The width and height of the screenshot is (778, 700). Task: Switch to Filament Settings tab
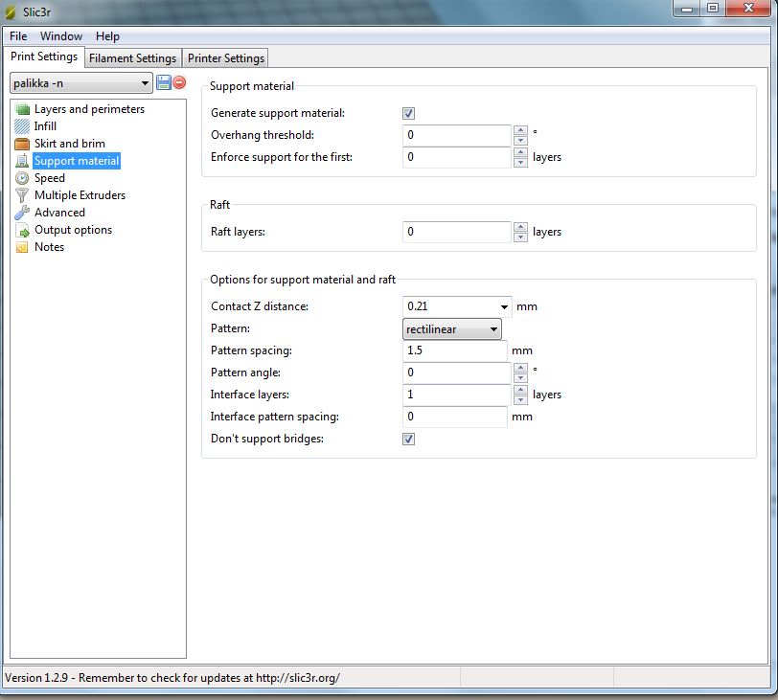coord(132,58)
